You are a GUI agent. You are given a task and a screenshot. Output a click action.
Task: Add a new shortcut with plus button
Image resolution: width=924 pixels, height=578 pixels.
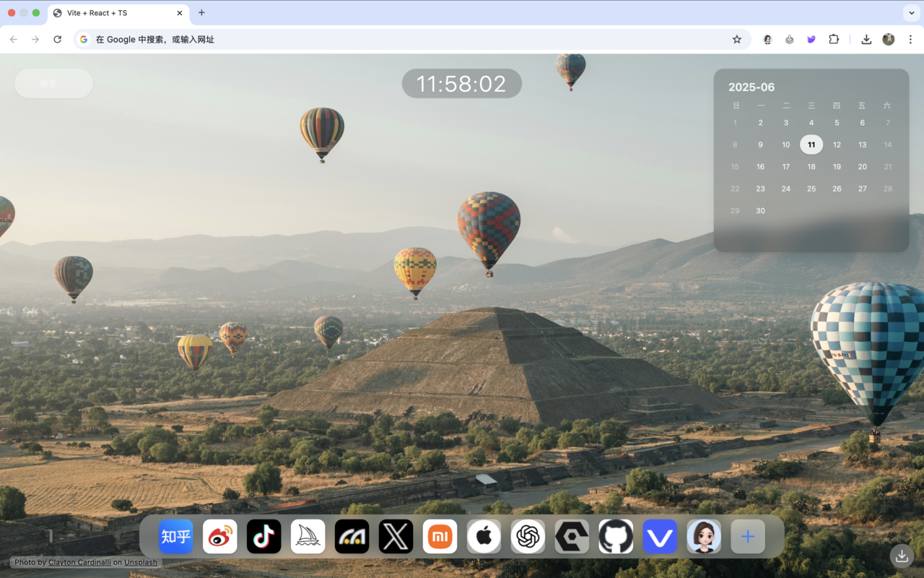click(748, 537)
